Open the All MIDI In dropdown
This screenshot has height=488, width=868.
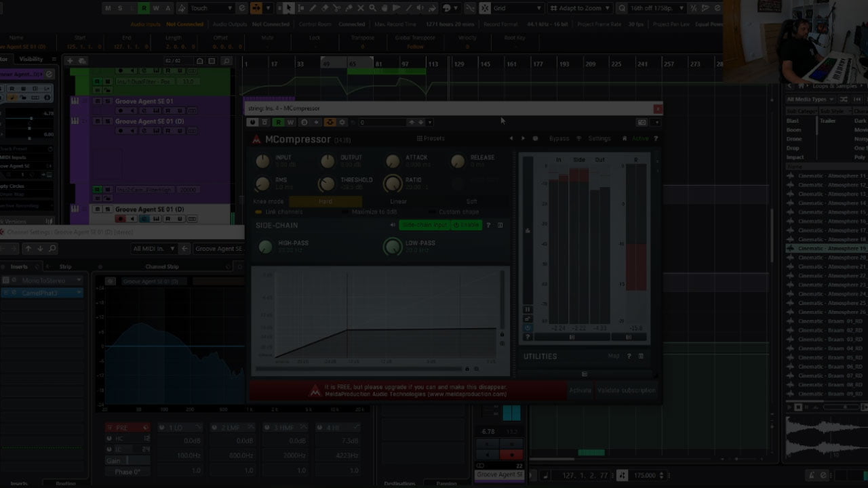154,249
